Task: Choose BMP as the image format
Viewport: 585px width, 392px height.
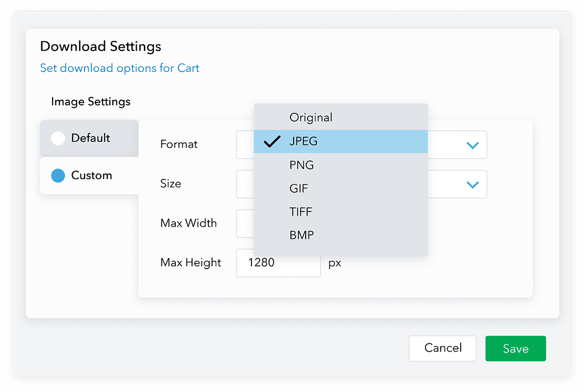Action: pos(301,235)
